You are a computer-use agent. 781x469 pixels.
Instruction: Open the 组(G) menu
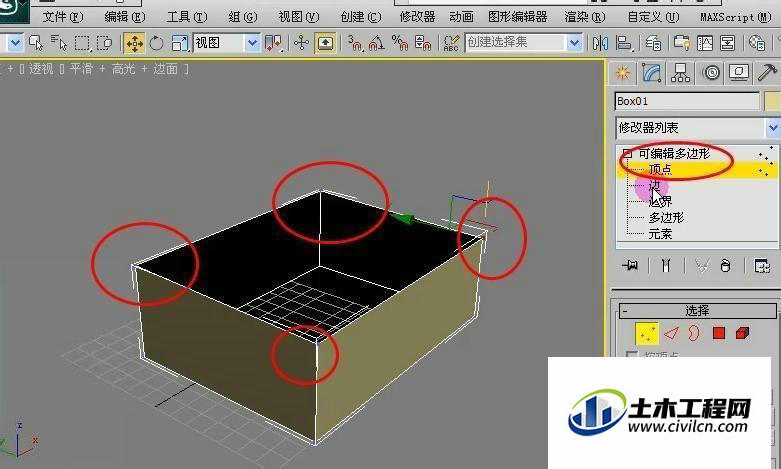[x=243, y=17]
